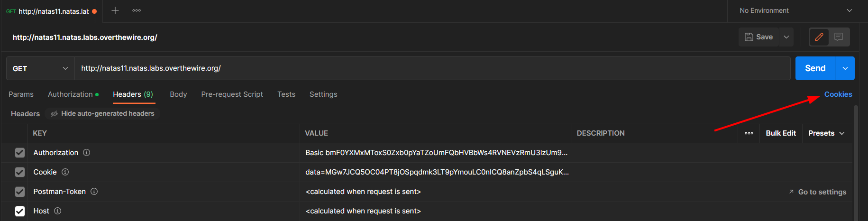The height and width of the screenshot is (221, 868).
Task: Click info icon next to Authorization key
Action: click(86, 153)
